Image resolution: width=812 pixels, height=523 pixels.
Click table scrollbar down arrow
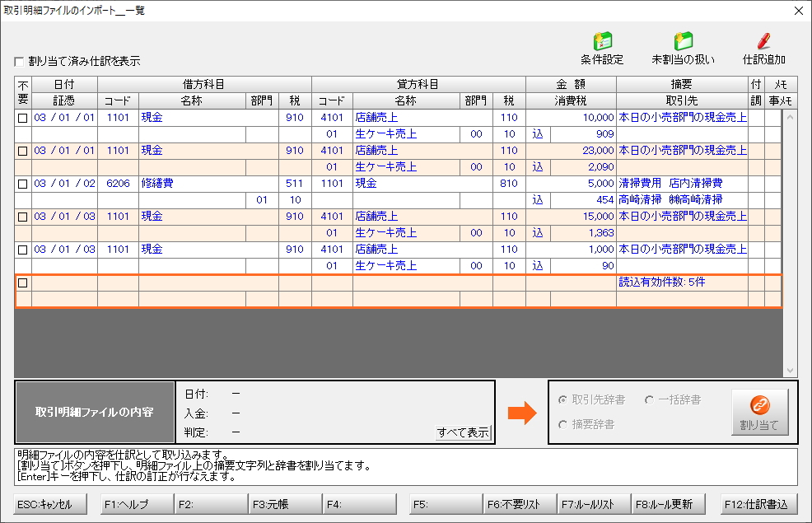pyautogui.click(x=790, y=371)
